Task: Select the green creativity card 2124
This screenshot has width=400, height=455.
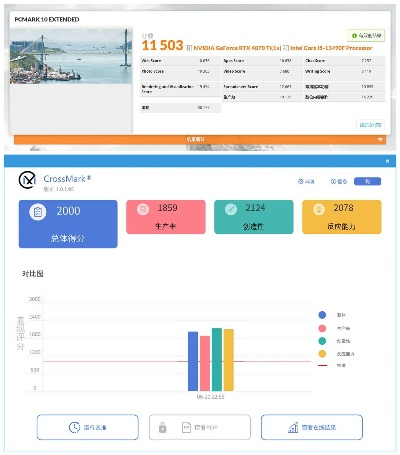Action: 254,217
